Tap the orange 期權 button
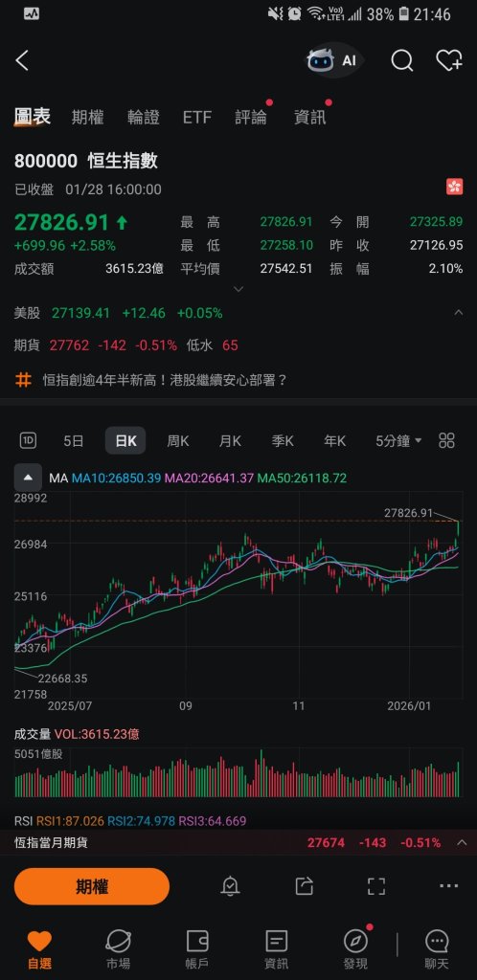The width and height of the screenshot is (477, 980). pos(92,886)
